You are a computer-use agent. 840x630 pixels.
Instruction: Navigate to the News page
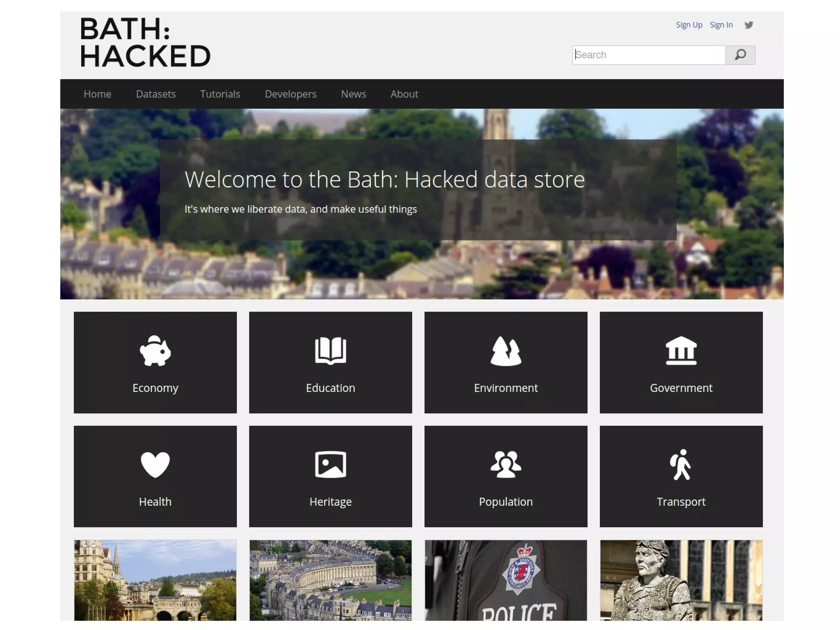[353, 94]
